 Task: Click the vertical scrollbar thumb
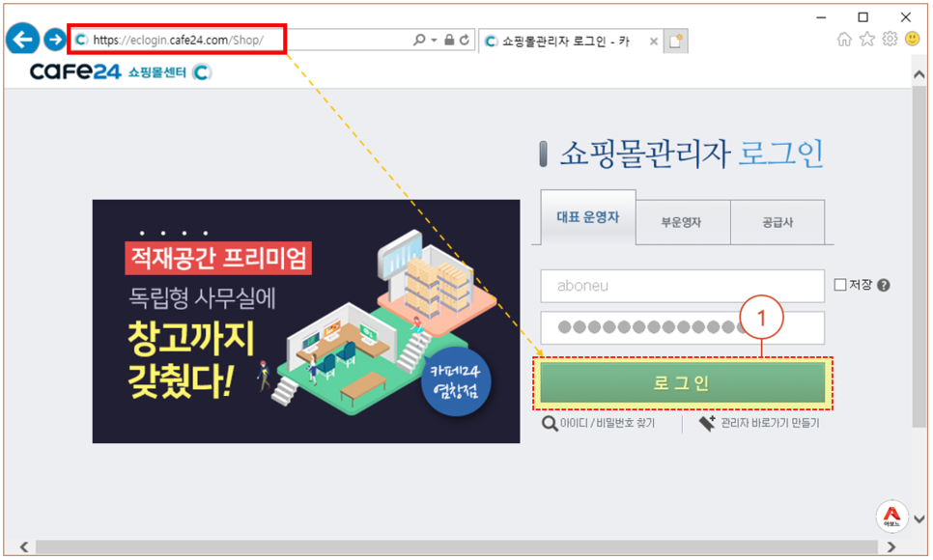coord(919,256)
